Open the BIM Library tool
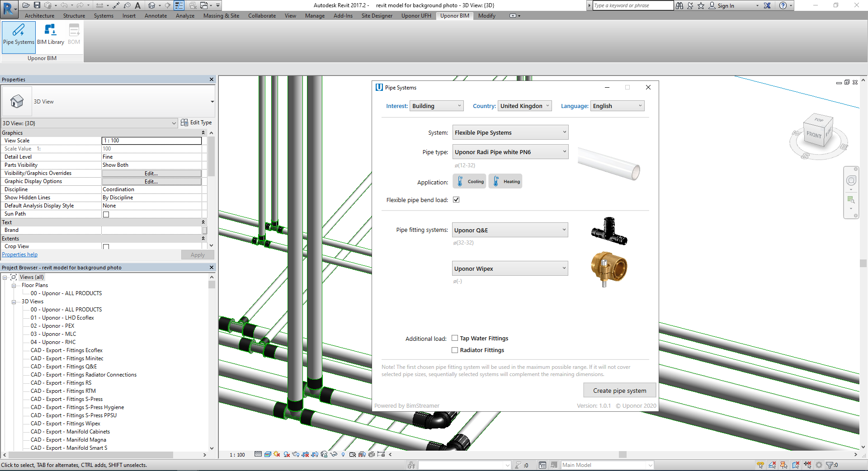This screenshot has height=471, width=868. (x=50, y=35)
